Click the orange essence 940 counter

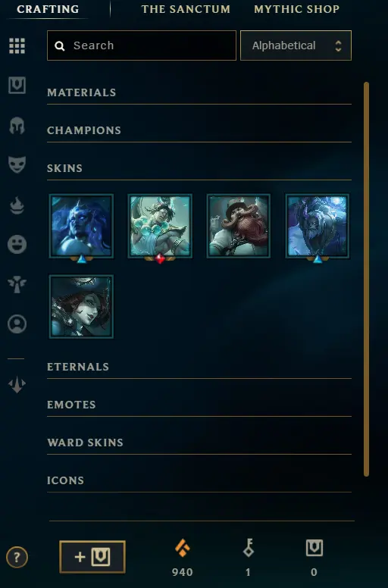pos(182,558)
